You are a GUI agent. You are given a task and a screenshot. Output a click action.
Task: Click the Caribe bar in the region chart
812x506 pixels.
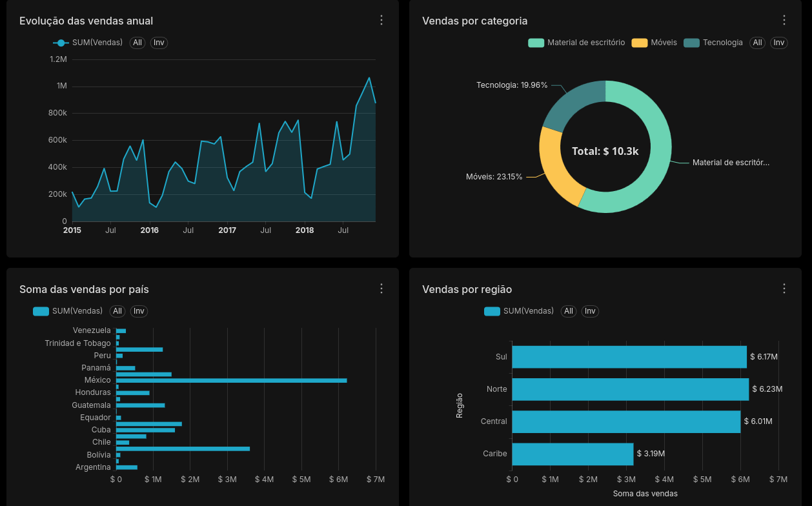tap(572, 454)
